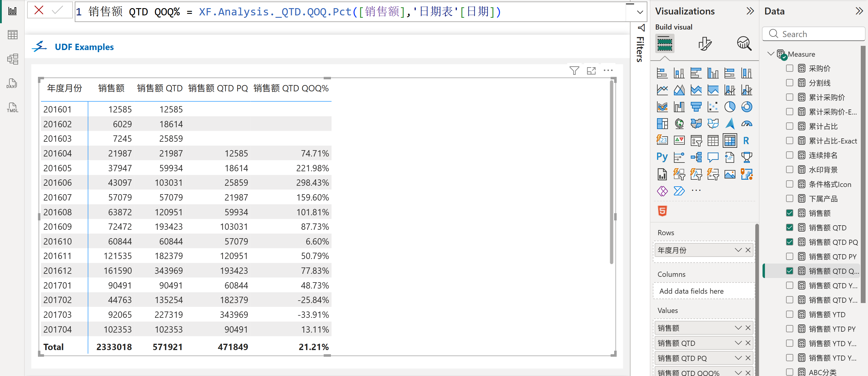Remove 销售额 QTD from Values well
This screenshot has width=868, height=376.
[748, 343]
